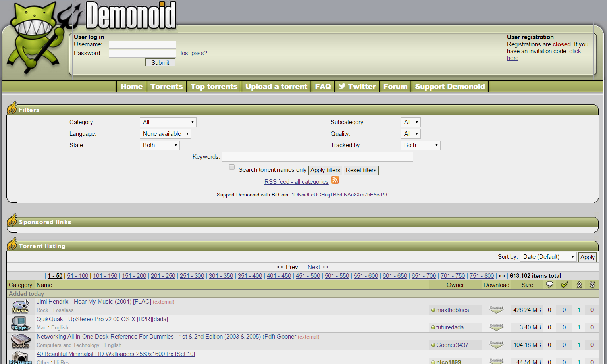Click the Apply sort button
The width and height of the screenshot is (607, 364).
[587, 257]
